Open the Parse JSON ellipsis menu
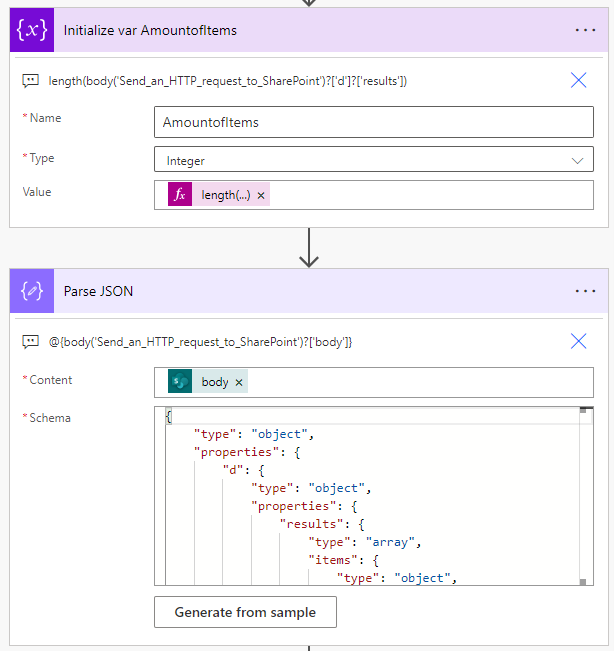 [x=585, y=291]
